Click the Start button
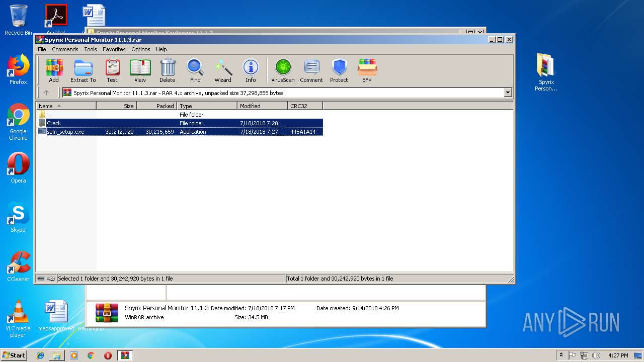 tap(14, 355)
